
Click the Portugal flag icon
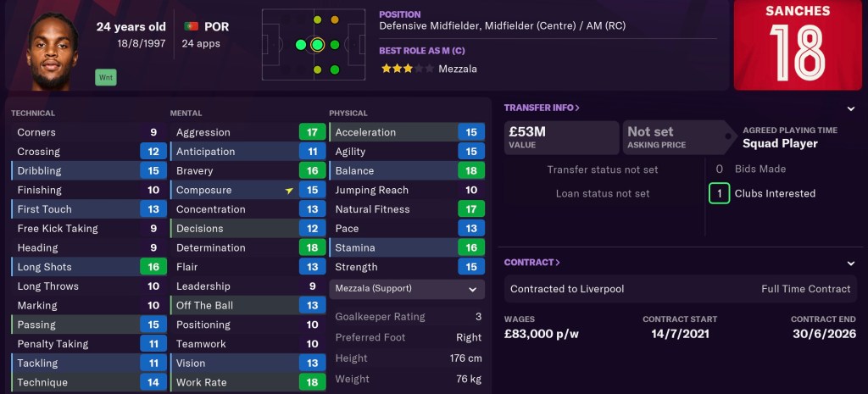pyautogui.click(x=191, y=26)
